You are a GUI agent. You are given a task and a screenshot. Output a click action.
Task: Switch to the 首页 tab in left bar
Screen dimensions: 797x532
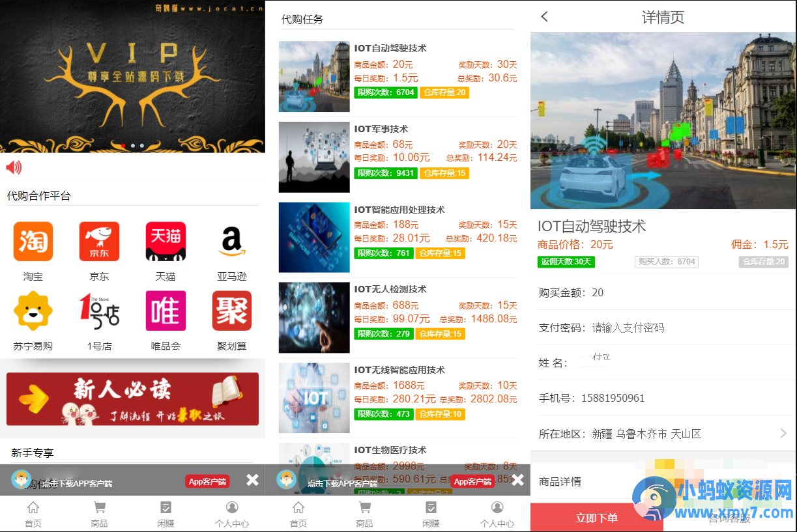point(33,514)
